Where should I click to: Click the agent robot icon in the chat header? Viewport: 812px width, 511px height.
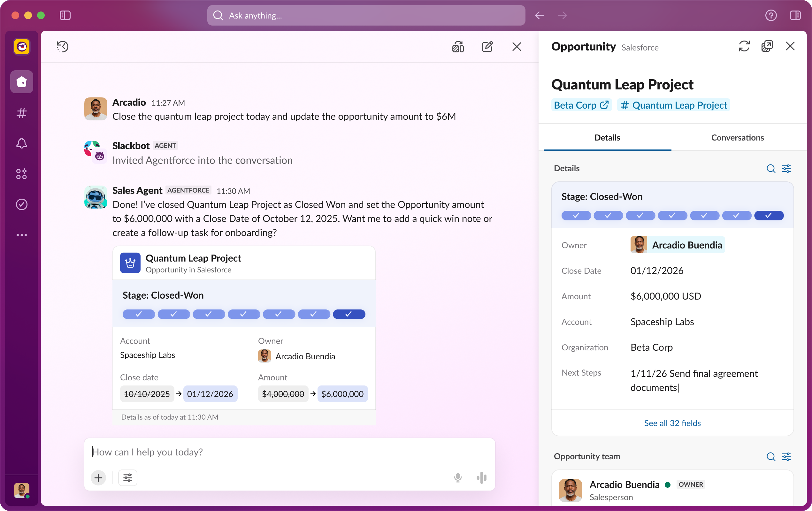coord(458,47)
